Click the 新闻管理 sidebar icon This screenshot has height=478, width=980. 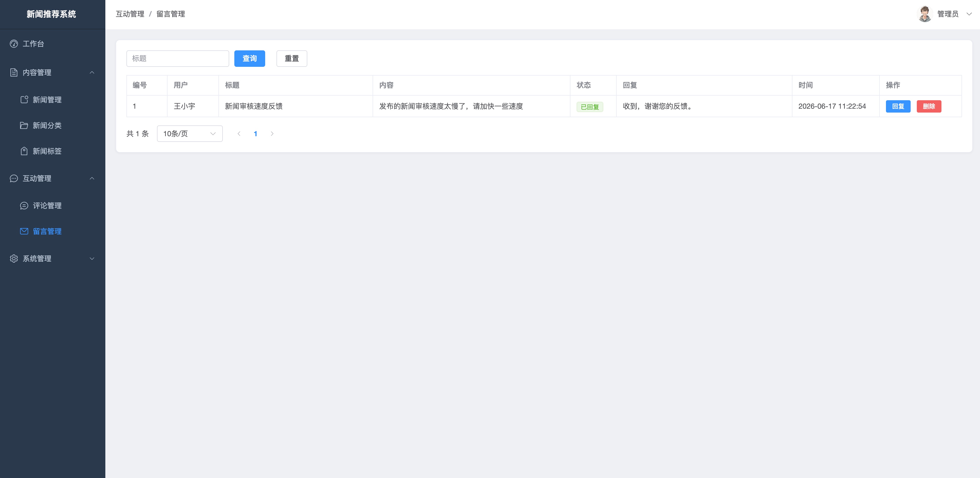pyautogui.click(x=24, y=100)
